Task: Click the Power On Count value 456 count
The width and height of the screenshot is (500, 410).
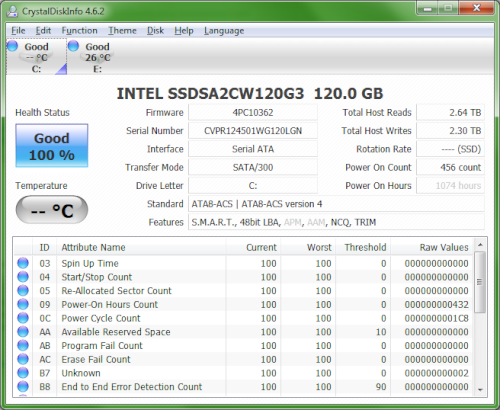Action: pos(450,167)
